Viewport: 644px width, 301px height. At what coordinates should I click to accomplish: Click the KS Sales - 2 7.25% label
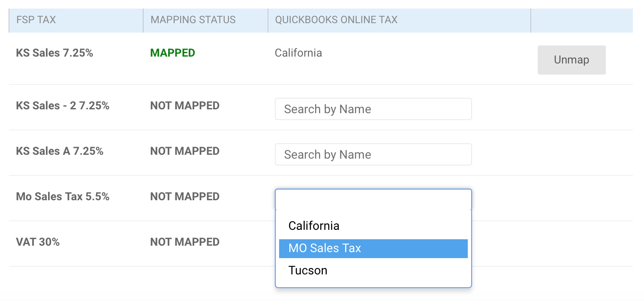click(x=63, y=106)
